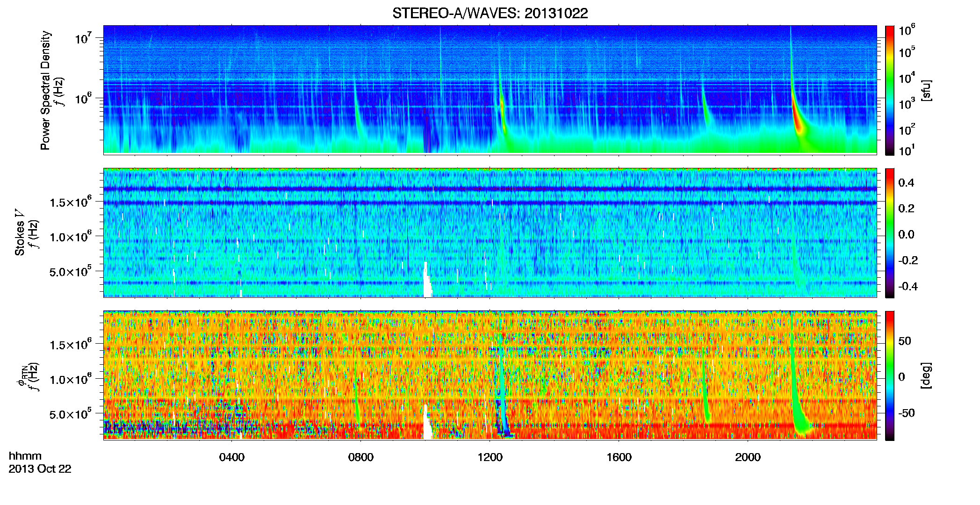Click the 1.0×10^6 tick label in the bottom panel
980x505 pixels.
click(71, 379)
